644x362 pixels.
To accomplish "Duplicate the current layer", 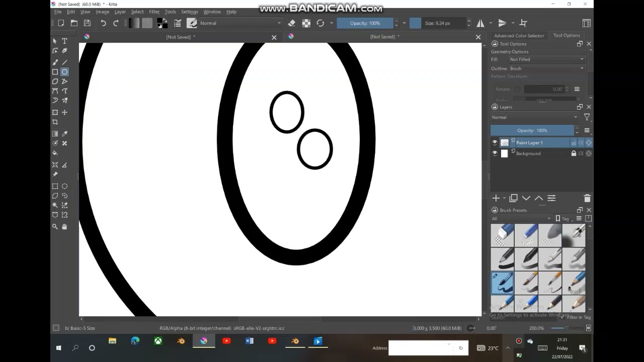I will point(514,198).
